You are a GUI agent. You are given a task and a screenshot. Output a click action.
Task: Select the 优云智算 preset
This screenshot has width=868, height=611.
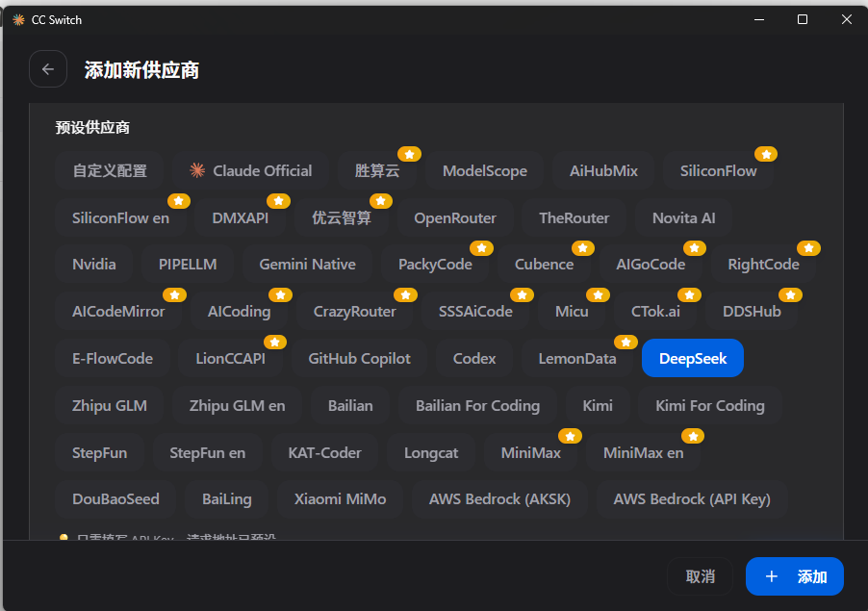click(342, 217)
